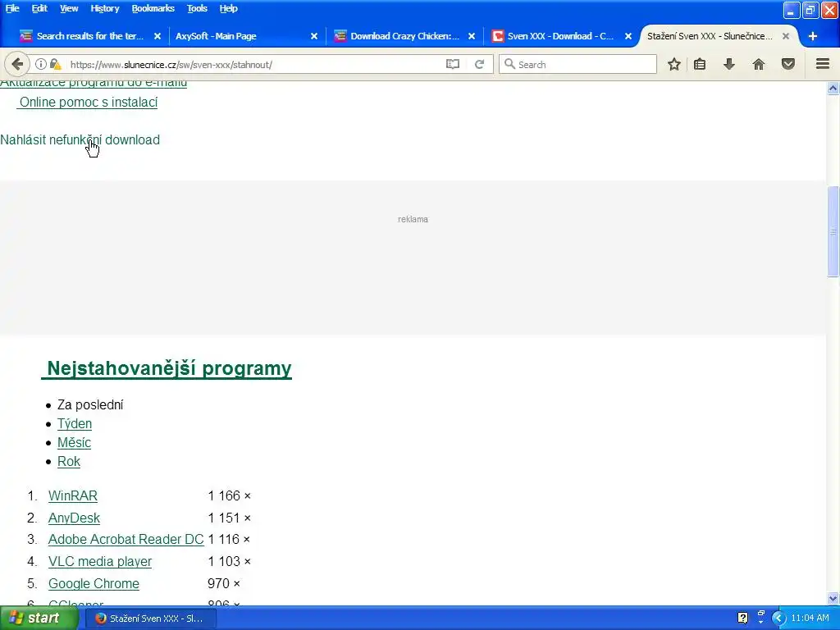Bookmark this page with the star icon
Image resolution: width=840 pixels, height=630 pixels.
(x=674, y=64)
